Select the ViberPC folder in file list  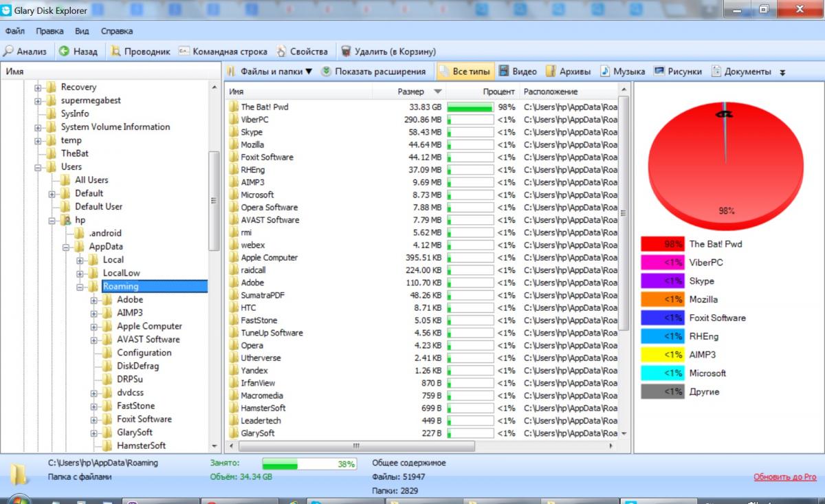[x=254, y=120]
